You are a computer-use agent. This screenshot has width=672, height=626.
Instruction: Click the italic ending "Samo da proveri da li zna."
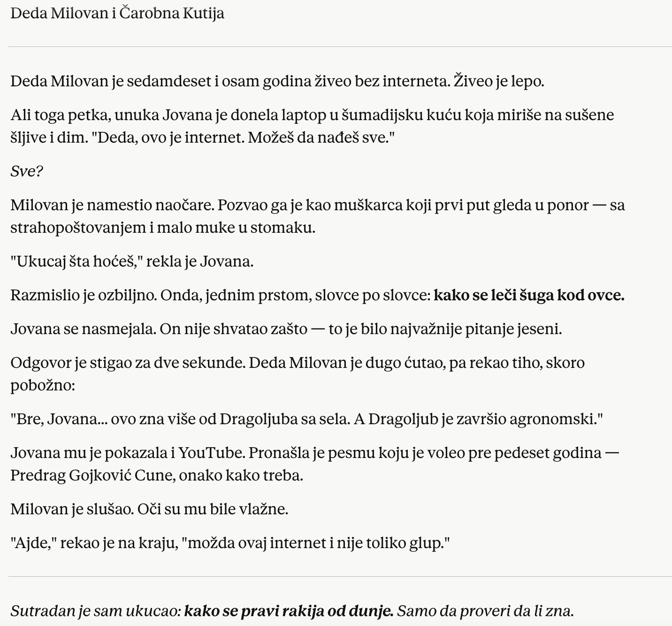485,611
